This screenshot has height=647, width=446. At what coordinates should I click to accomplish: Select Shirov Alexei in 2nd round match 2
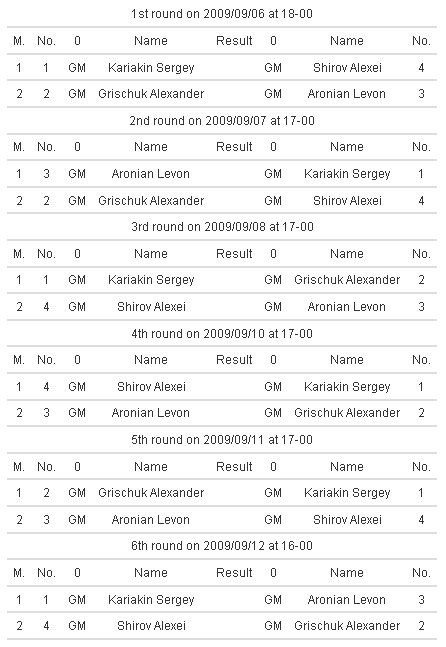pos(347,201)
